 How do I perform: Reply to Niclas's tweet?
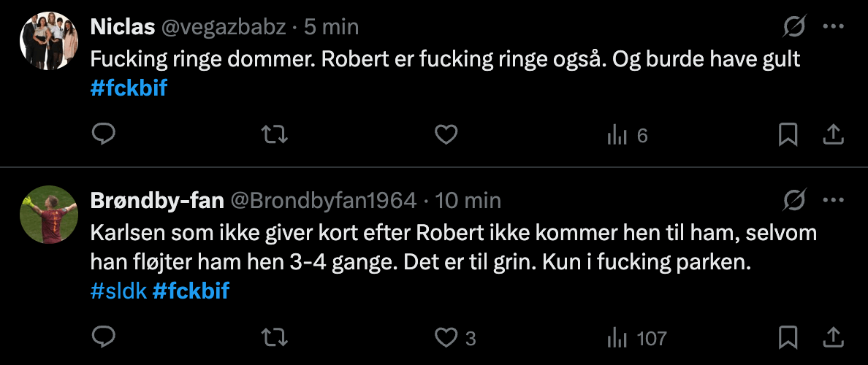(104, 135)
